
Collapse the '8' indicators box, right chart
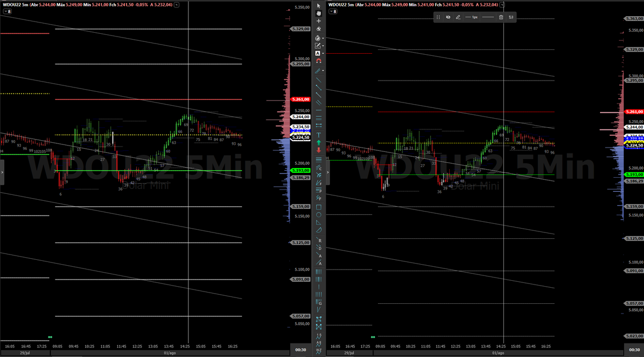click(x=334, y=11)
